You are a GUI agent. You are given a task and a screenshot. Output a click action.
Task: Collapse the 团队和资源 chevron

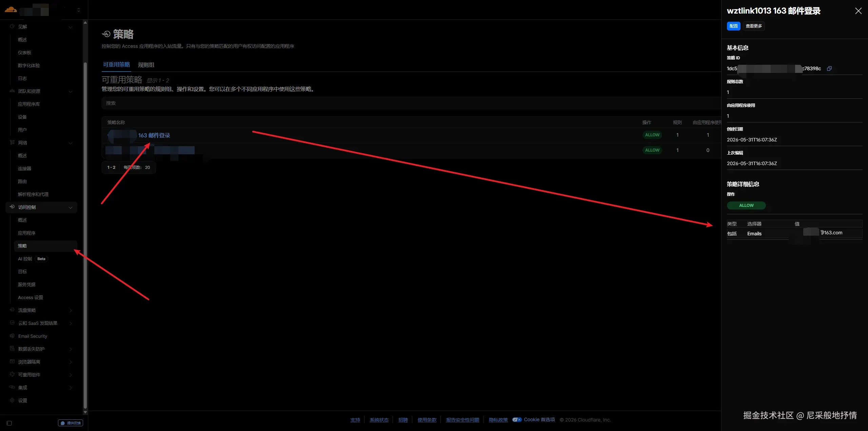tap(71, 91)
